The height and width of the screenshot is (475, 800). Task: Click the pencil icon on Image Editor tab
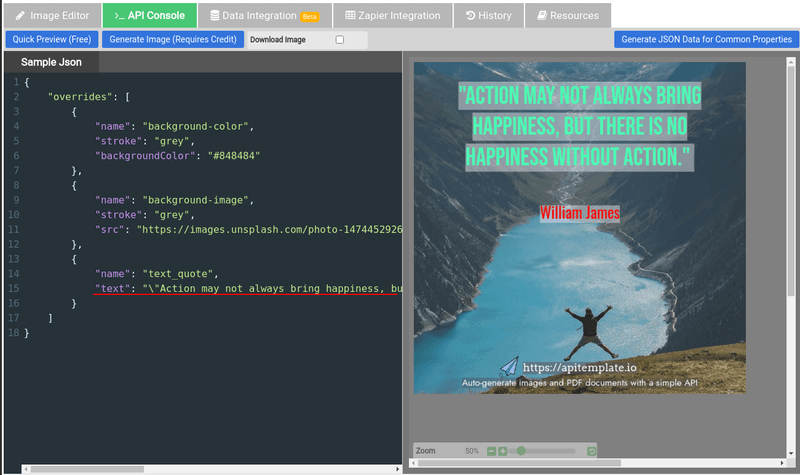point(20,16)
